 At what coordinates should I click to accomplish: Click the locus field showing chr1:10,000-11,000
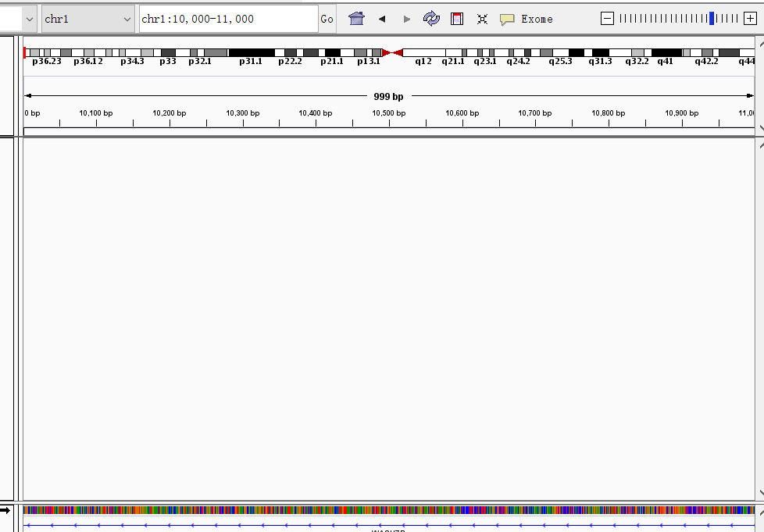tap(228, 19)
